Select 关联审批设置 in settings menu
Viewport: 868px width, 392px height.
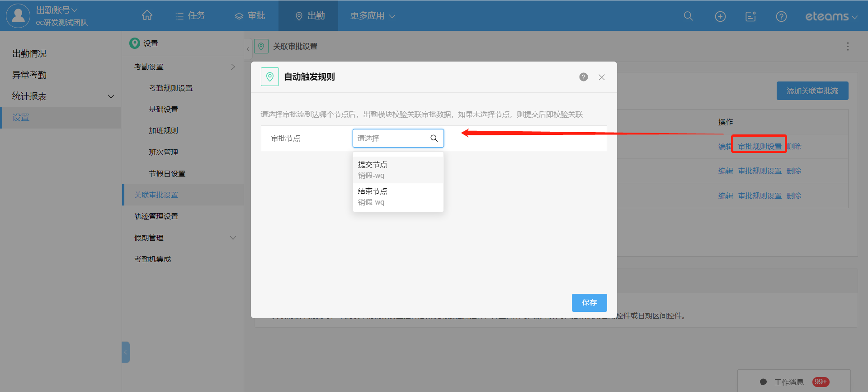[x=183, y=195]
